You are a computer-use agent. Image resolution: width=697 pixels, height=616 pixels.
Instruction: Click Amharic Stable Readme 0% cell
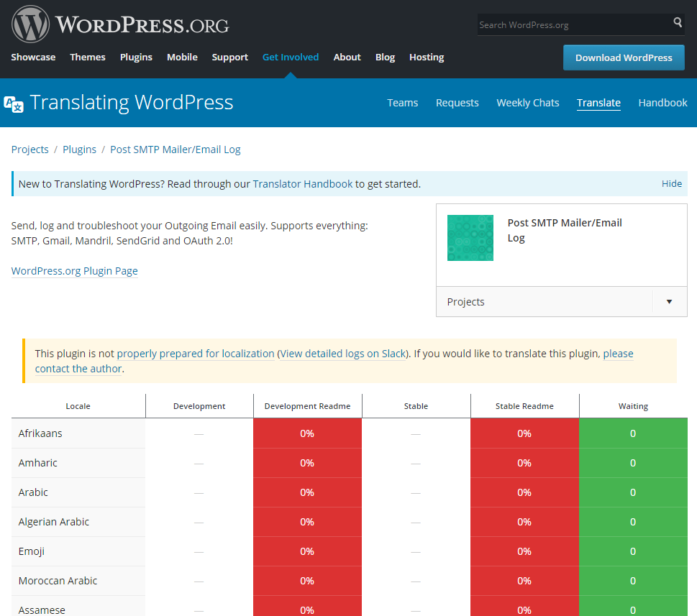(524, 463)
